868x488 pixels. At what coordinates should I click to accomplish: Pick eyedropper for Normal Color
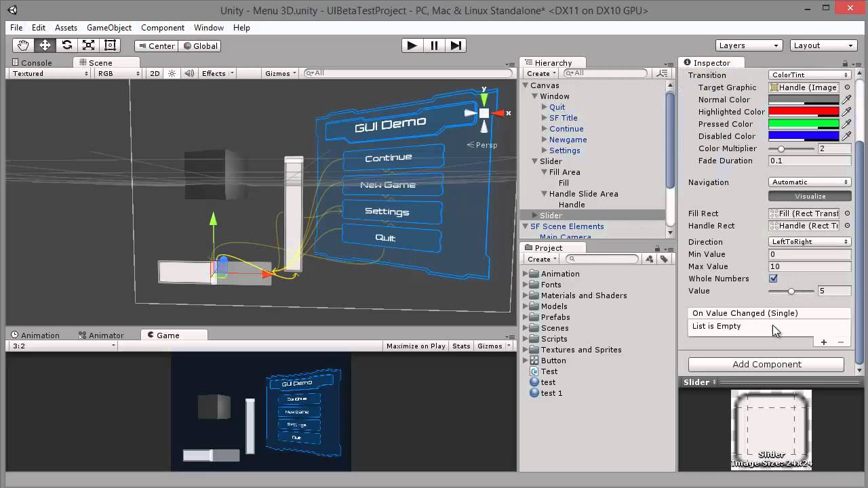(846, 100)
